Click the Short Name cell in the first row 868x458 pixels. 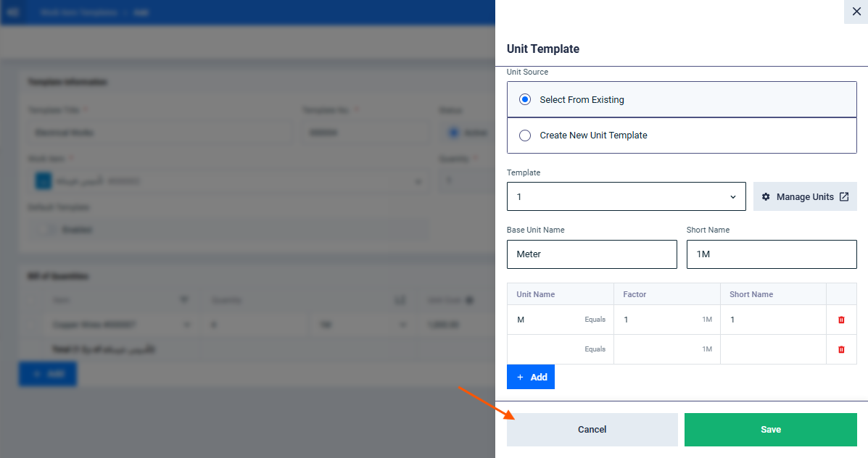click(x=773, y=320)
